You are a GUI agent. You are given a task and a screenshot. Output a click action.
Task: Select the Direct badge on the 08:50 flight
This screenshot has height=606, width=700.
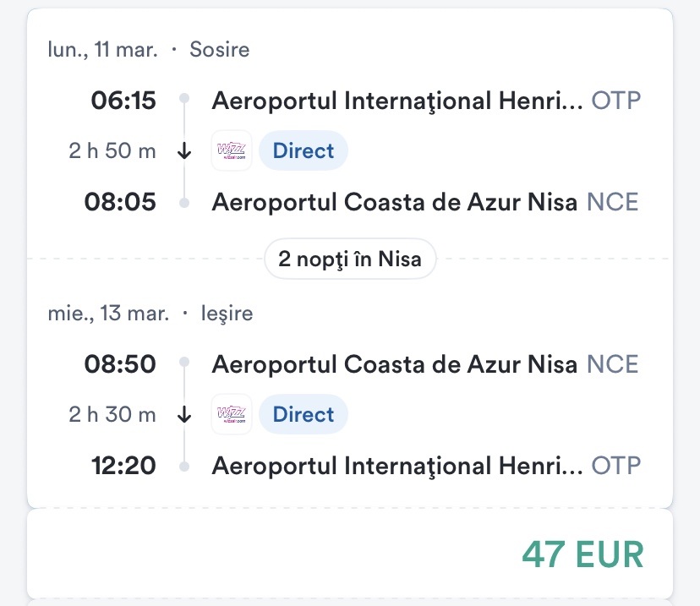pyautogui.click(x=304, y=415)
